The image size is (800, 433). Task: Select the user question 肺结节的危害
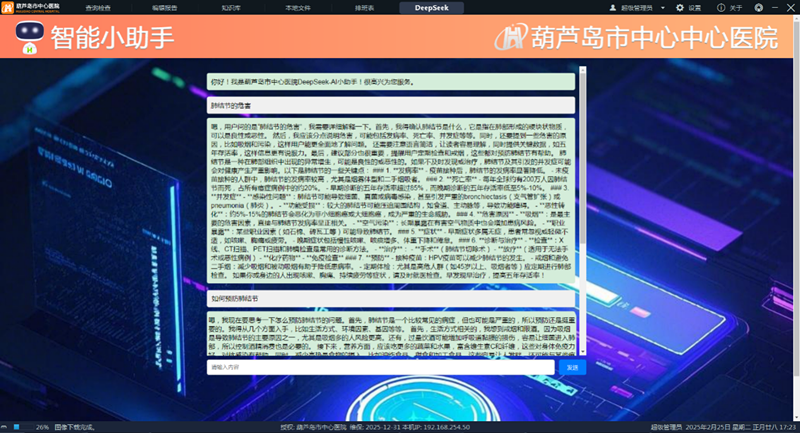coord(391,106)
